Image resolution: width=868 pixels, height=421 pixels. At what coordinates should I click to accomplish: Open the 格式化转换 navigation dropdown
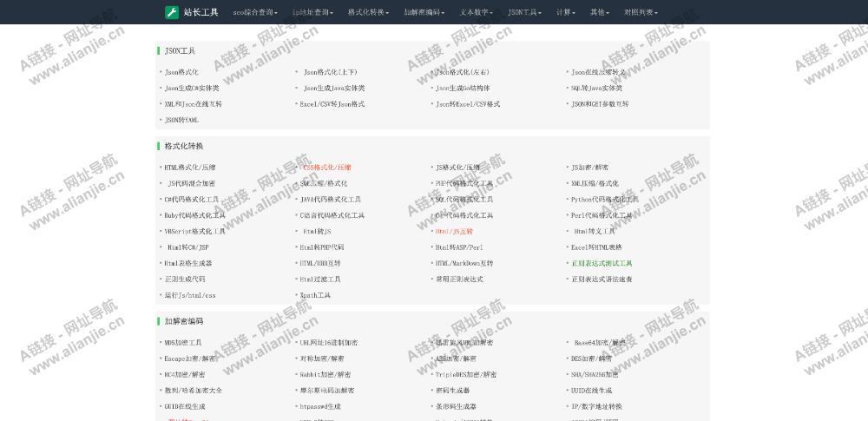point(368,12)
